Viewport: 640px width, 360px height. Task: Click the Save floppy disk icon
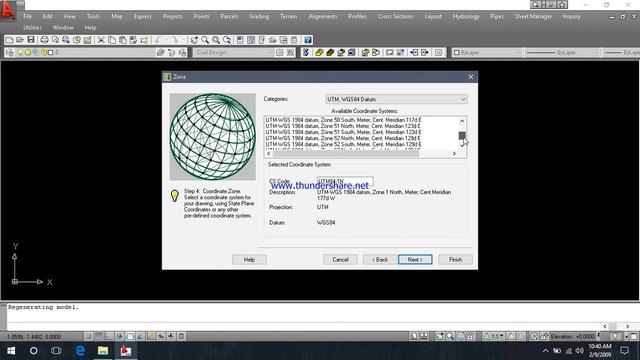point(31,40)
